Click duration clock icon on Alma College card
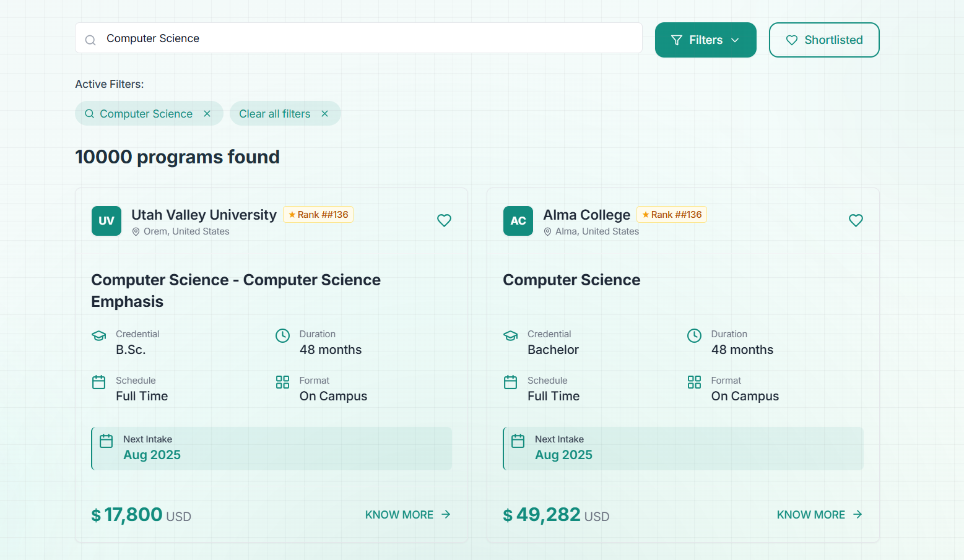 point(694,335)
